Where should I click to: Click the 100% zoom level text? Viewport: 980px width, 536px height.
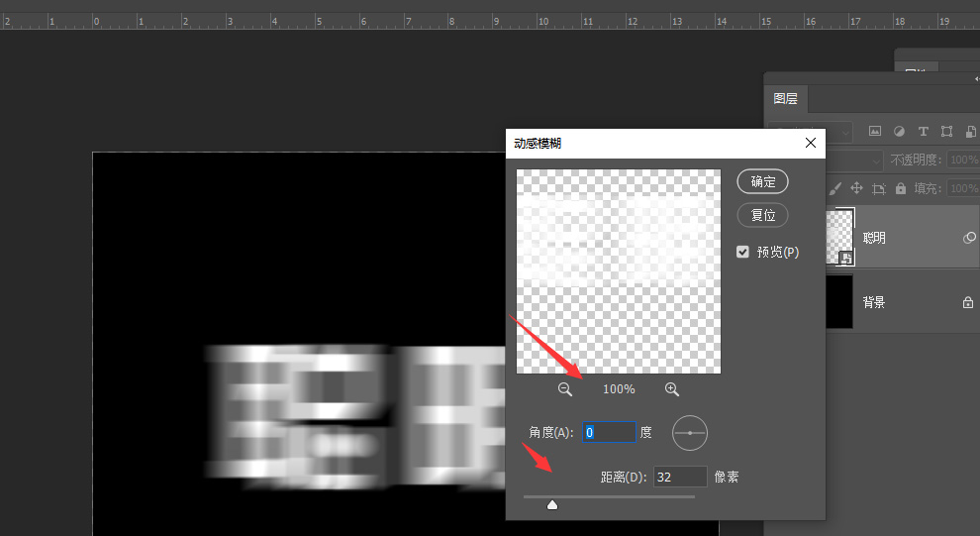pyautogui.click(x=619, y=389)
